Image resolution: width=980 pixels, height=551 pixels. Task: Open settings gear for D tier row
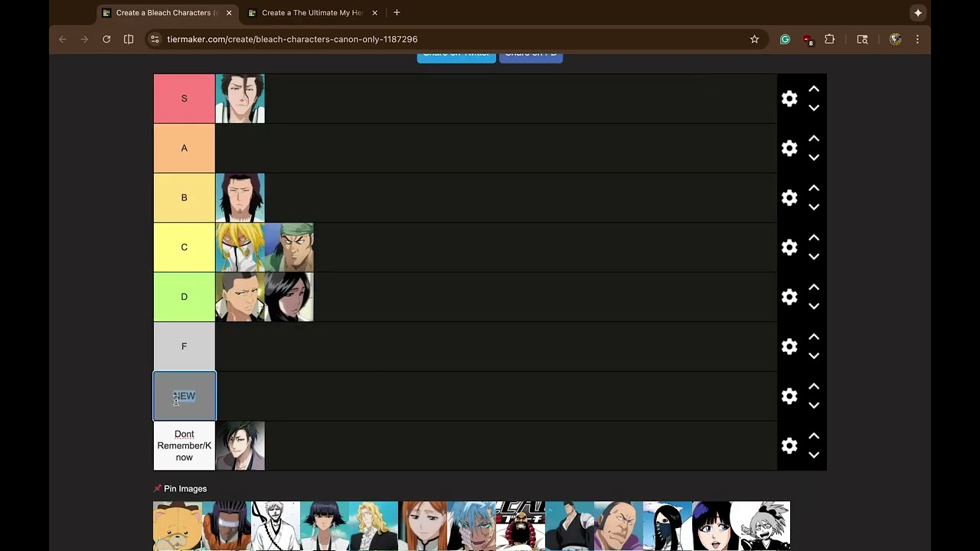click(789, 297)
